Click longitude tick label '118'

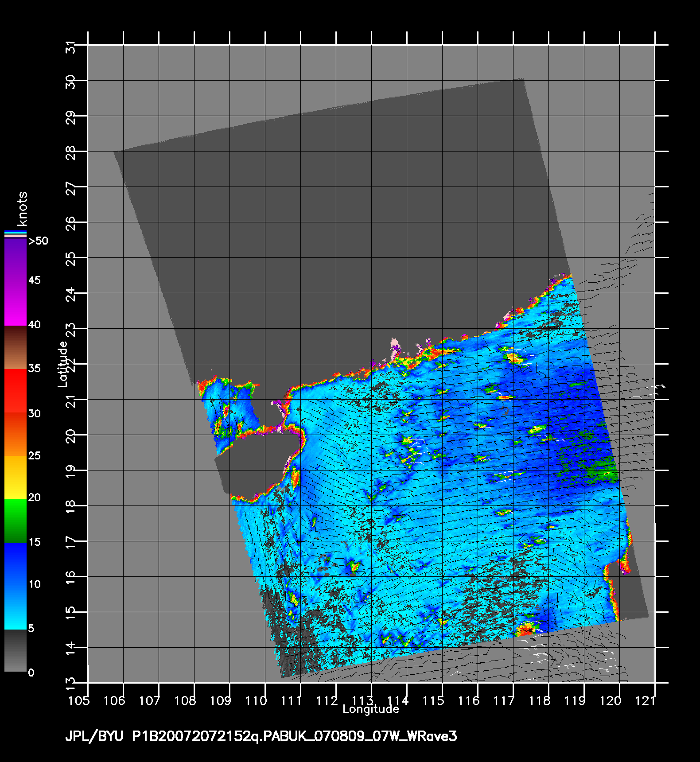coord(540,701)
